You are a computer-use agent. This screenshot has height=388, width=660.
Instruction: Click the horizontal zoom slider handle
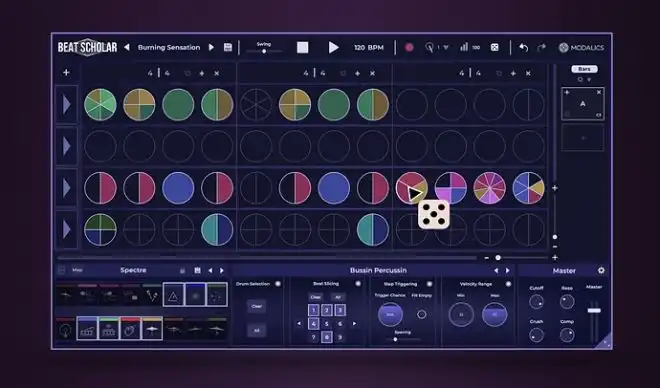click(x=498, y=258)
